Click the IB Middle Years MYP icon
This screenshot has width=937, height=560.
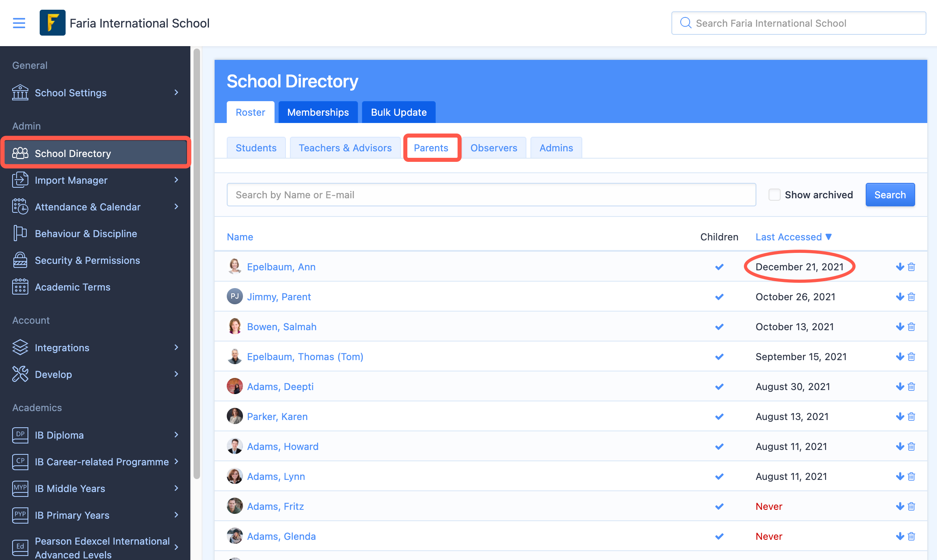[x=20, y=488]
